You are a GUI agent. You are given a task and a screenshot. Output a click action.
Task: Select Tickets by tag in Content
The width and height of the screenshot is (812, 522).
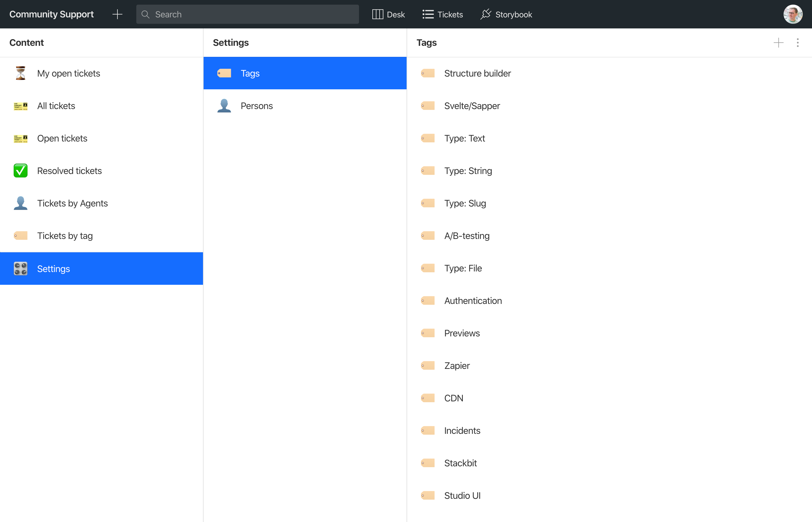pyautogui.click(x=65, y=236)
